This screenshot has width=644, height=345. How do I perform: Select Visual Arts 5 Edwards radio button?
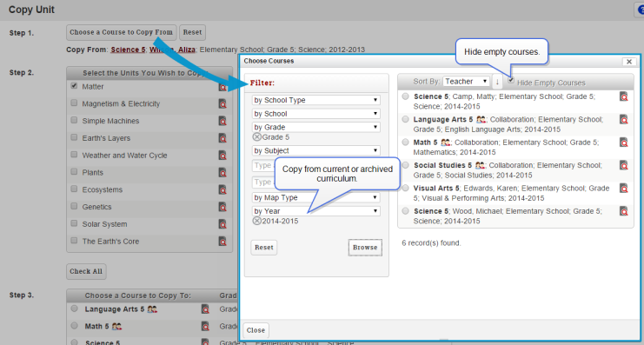(405, 188)
